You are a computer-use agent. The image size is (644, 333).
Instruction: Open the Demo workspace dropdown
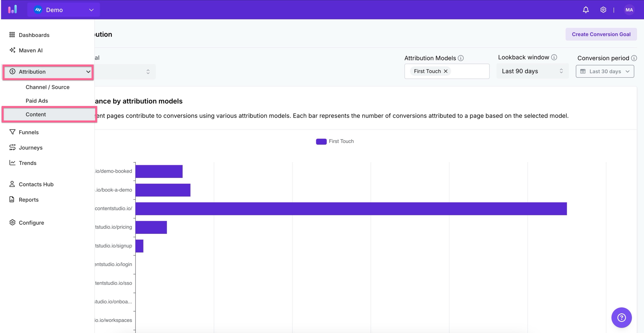(64, 10)
